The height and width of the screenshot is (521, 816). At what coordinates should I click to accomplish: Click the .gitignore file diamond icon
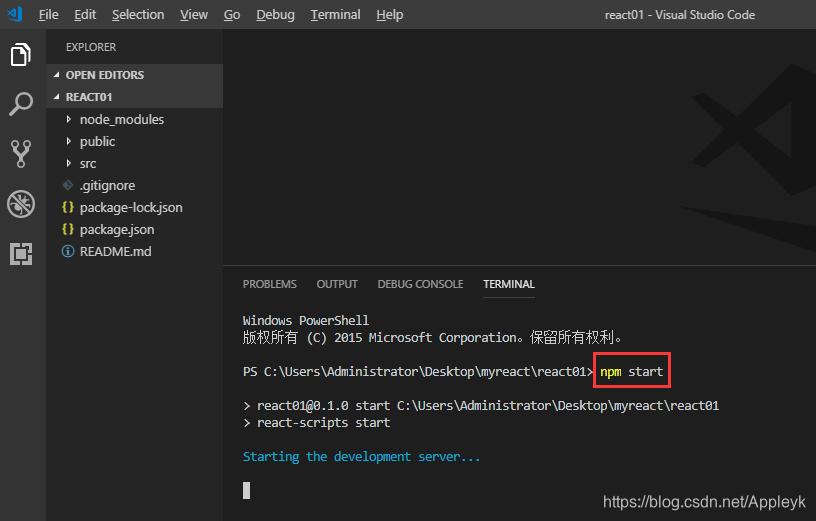coord(68,185)
